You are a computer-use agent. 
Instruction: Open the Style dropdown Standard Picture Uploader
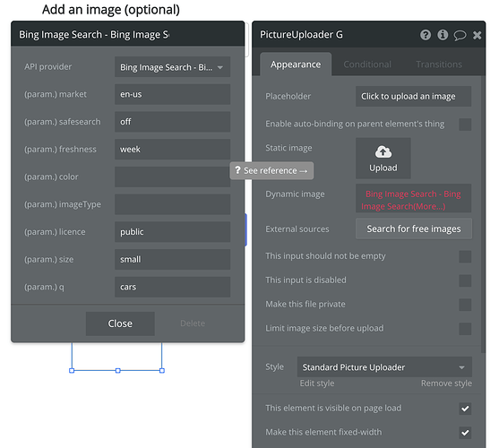coord(384,366)
